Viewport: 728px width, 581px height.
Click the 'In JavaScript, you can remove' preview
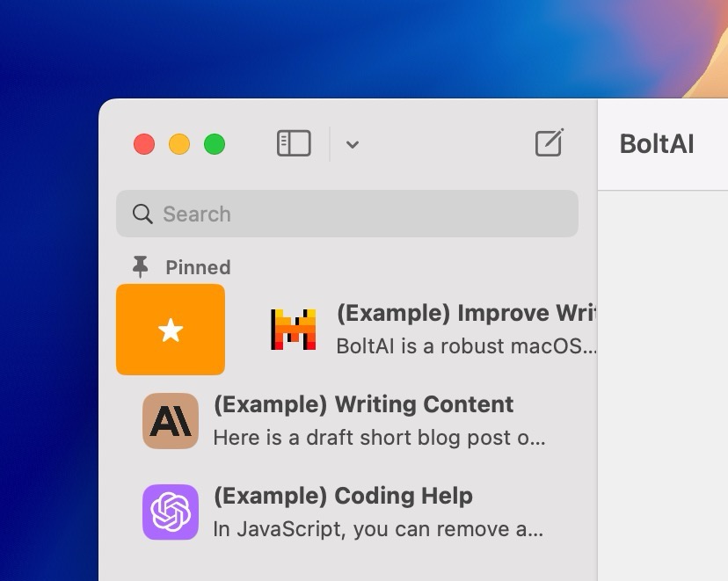[378, 529]
